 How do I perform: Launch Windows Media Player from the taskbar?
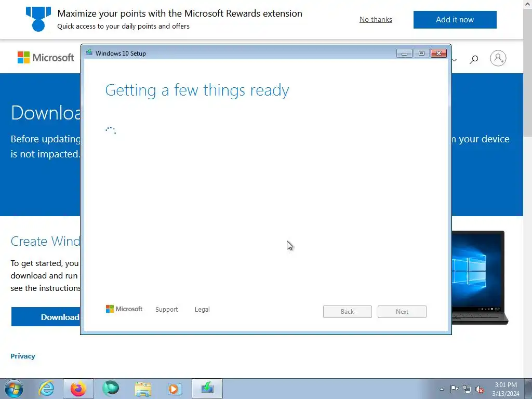coord(175,389)
